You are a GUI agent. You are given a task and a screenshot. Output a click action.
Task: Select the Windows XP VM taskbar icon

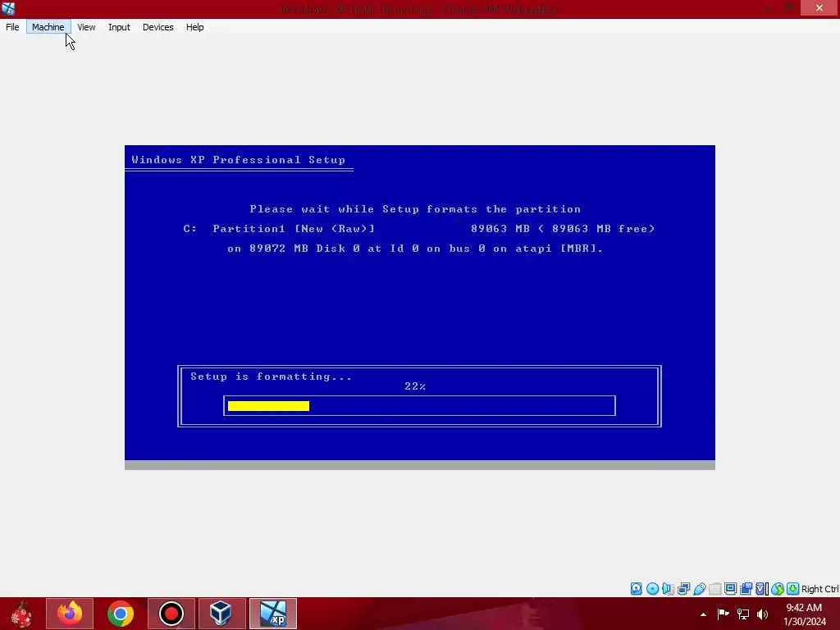point(273,614)
